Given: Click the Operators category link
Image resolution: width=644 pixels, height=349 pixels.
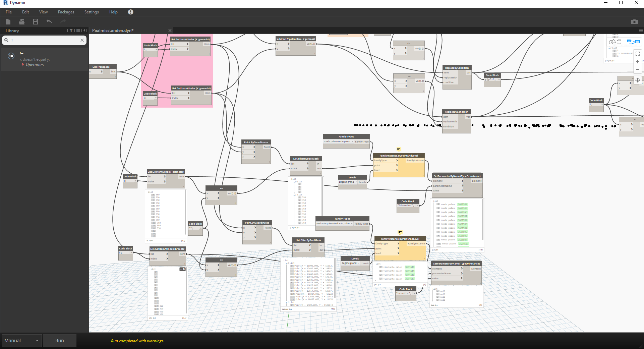Looking at the screenshot, I should (35, 65).
